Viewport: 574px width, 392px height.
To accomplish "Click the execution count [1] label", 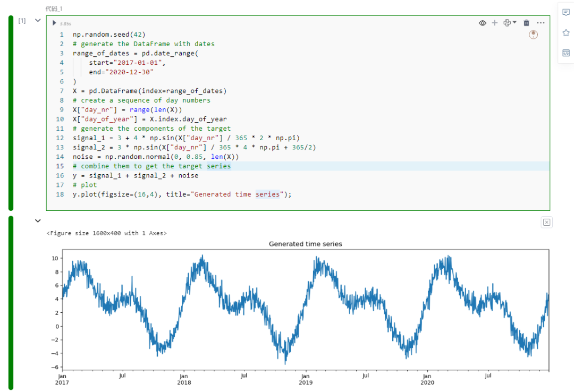I will [x=22, y=21].
